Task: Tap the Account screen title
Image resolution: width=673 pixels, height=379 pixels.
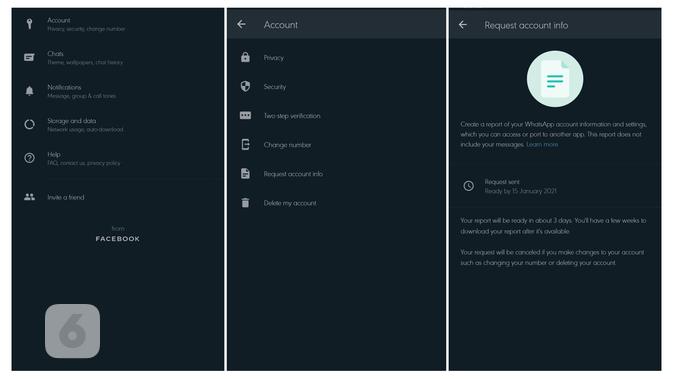Action: pyautogui.click(x=281, y=25)
